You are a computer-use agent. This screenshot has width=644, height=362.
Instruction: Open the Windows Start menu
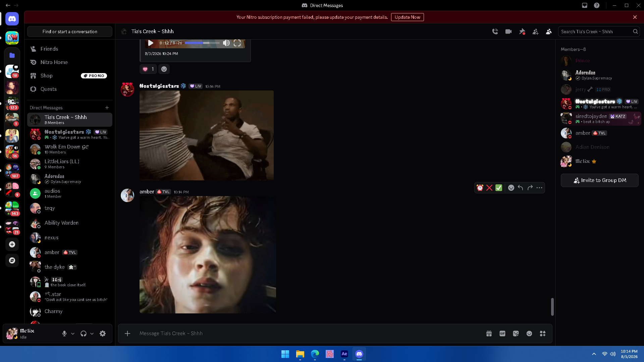tap(285, 354)
